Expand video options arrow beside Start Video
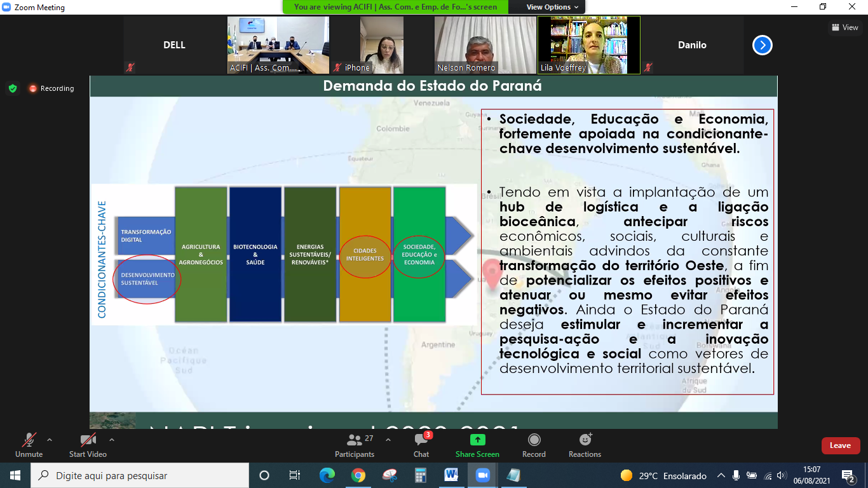 point(112,440)
